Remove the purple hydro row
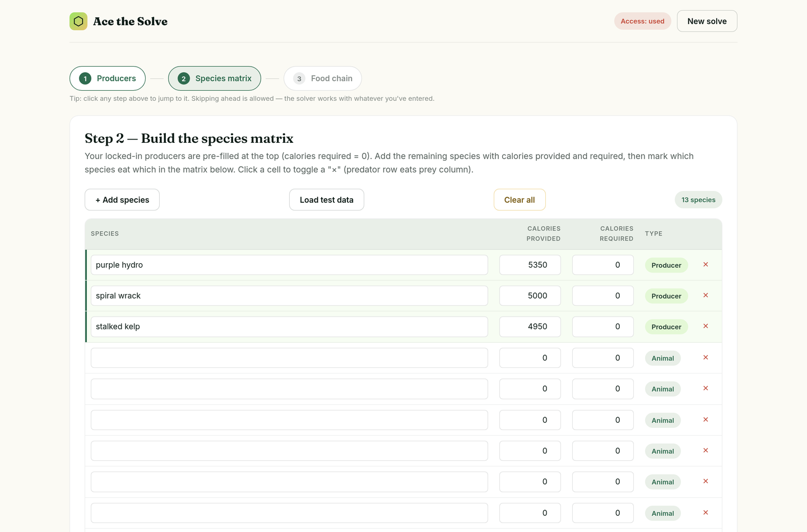Image resolution: width=807 pixels, height=532 pixels. click(706, 264)
